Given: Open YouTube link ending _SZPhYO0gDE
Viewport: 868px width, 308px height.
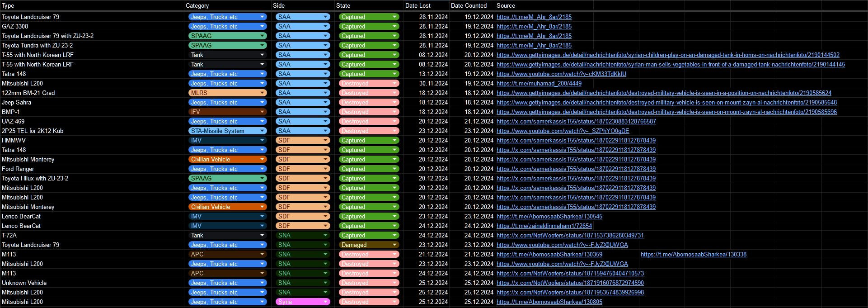Looking at the screenshot, I should pos(563,131).
